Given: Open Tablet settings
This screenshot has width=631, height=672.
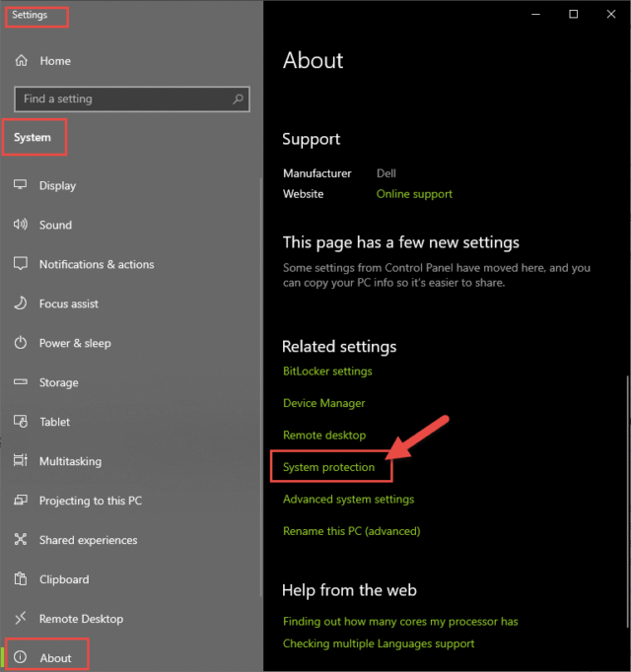Looking at the screenshot, I should click(129, 422).
